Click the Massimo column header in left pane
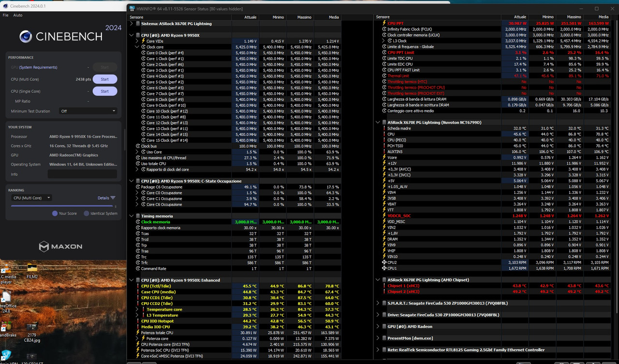 click(300, 17)
